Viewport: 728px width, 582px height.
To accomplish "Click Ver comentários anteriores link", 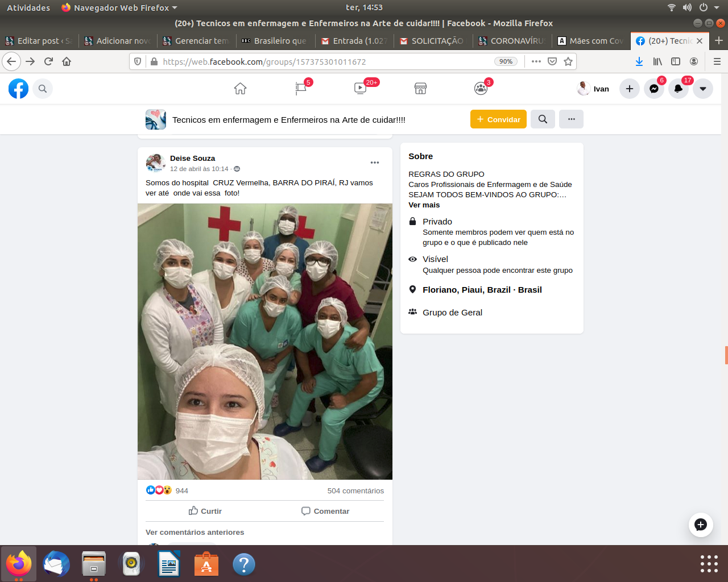I will (x=195, y=533).
